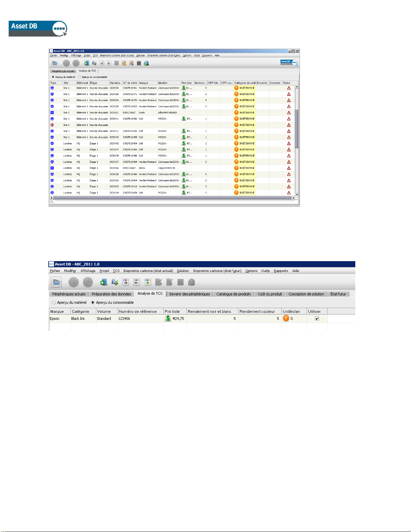Select cell reading 123456
The width and height of the screenshot is (411, 532).
[141, 319]
